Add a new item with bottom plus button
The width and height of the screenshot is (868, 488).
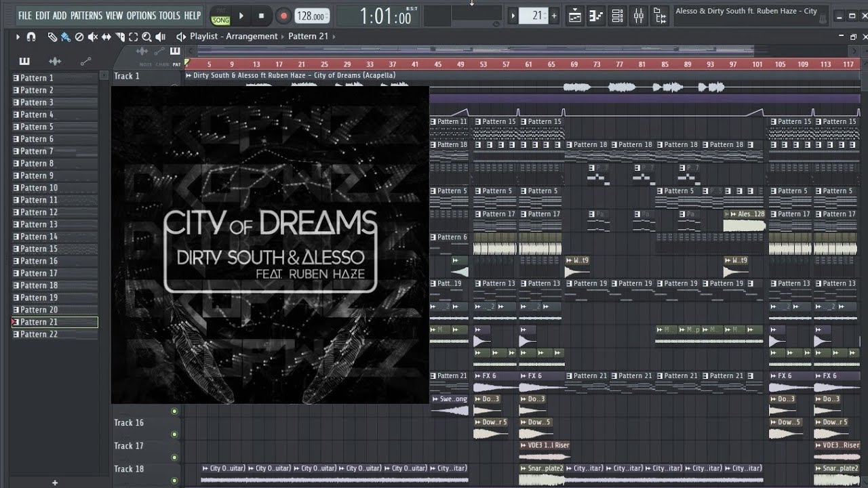55,483
